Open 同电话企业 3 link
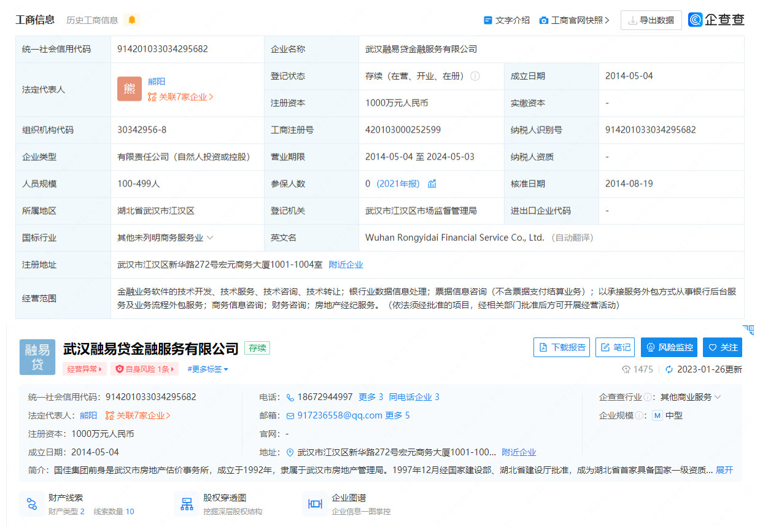Viewport: 760px width, 532px height. point(414,397)
